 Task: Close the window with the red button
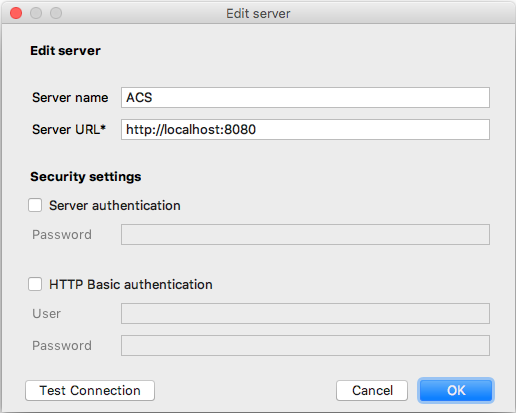16,13
